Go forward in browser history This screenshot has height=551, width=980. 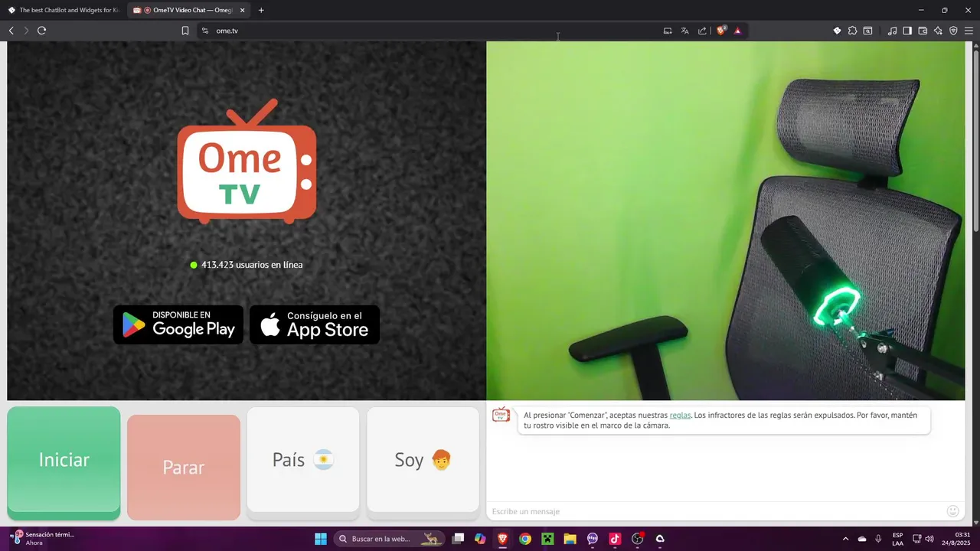[26, 31]
